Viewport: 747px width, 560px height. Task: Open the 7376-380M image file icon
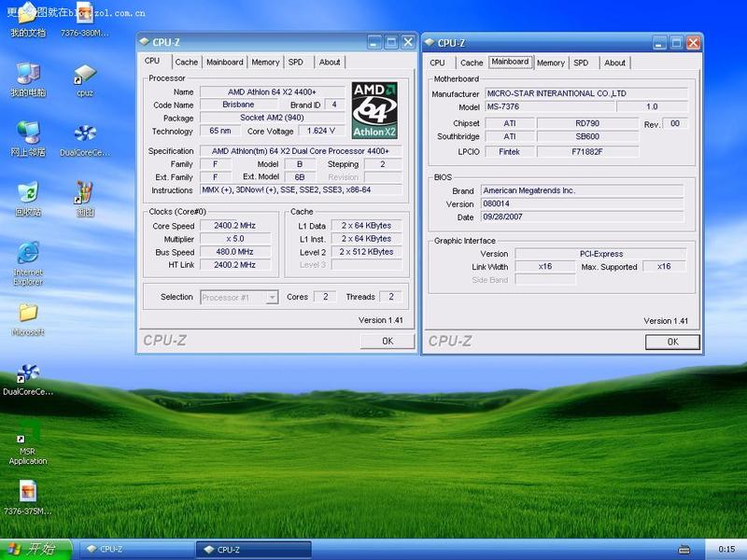84,13
